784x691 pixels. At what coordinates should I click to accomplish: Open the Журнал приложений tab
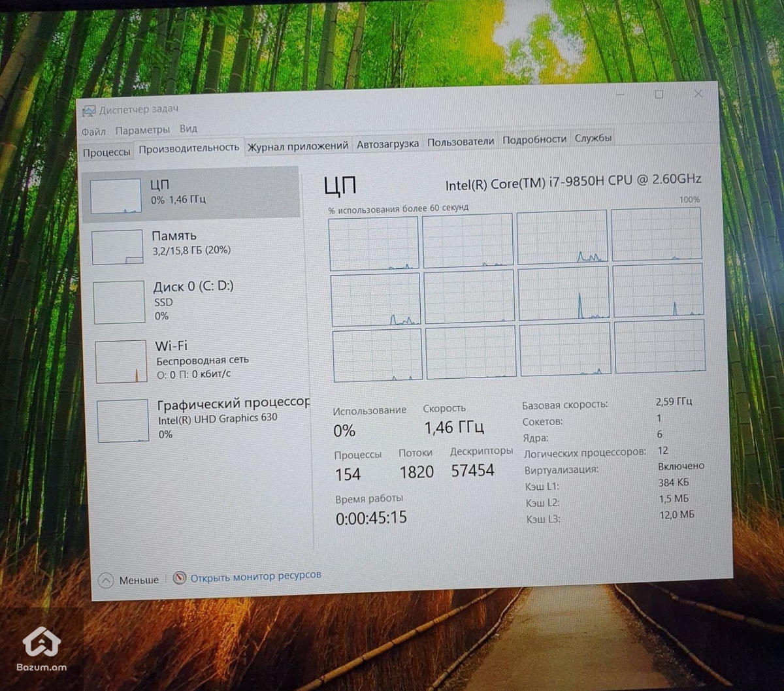(297, 146)
